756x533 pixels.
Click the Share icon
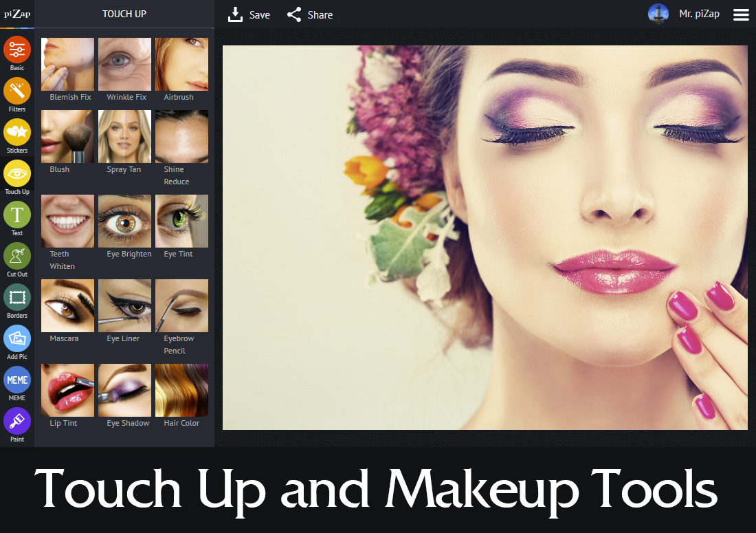(x=294, y=14)
